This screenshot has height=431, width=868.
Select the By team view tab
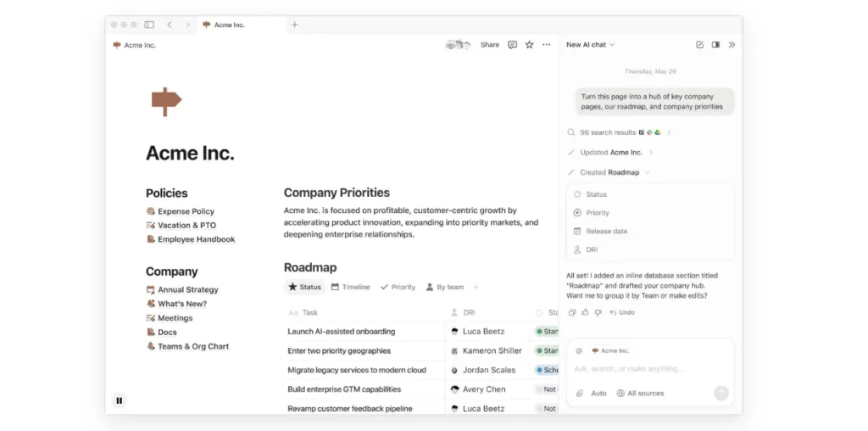coord(444,287)
